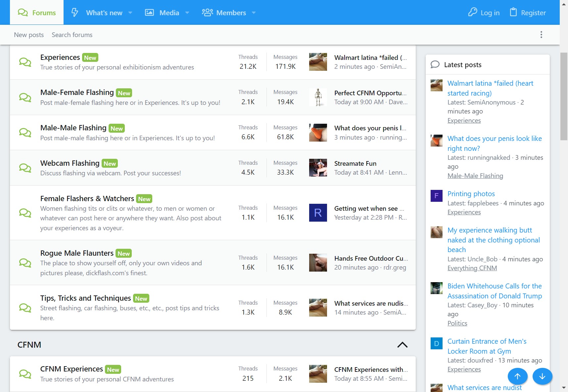Screen dimensions: 568x392
Task: Open the Politics forum link in Latest posts
Action: click(457, 323)
